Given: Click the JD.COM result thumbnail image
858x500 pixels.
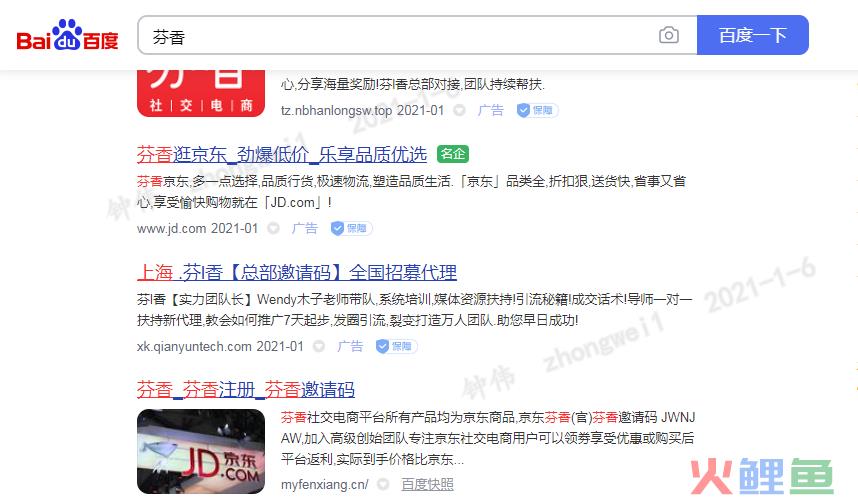Looking at the screenshot, I should pyautogui.click(x=201, y=451).
